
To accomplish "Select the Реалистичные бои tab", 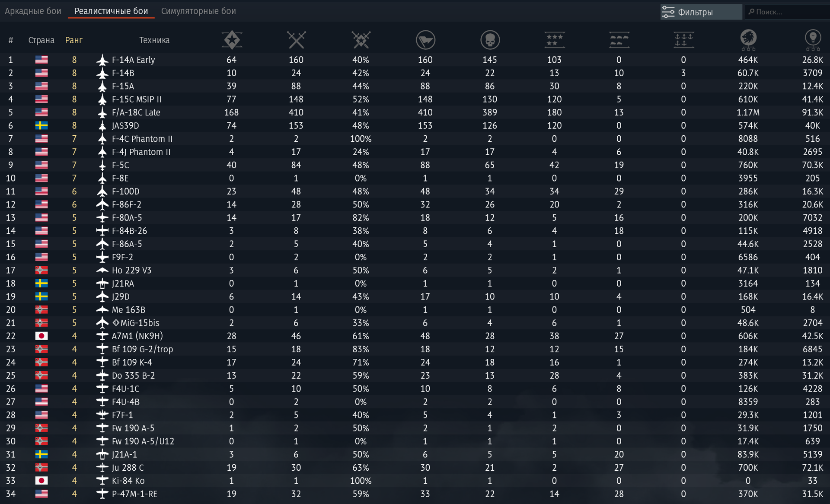I will click(111, 11).
